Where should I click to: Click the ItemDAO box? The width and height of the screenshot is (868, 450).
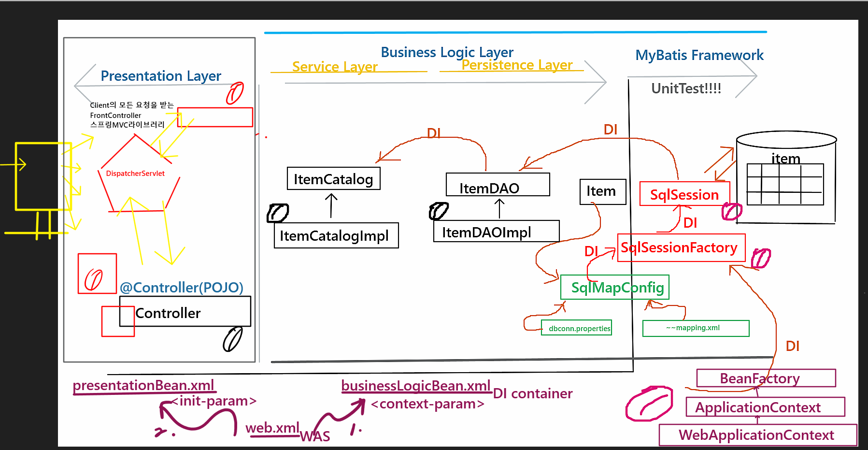pos(498,185)
